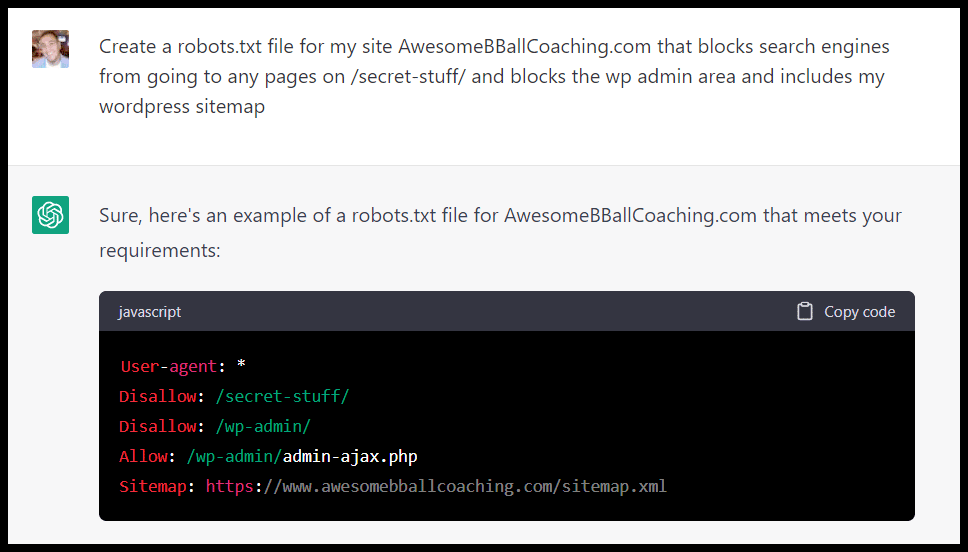Click the "Allow: /wp-admin/admin-ajax.php" line
Image resolution: width=968 pixels, height=552 pixels.
tap(268, 456)
